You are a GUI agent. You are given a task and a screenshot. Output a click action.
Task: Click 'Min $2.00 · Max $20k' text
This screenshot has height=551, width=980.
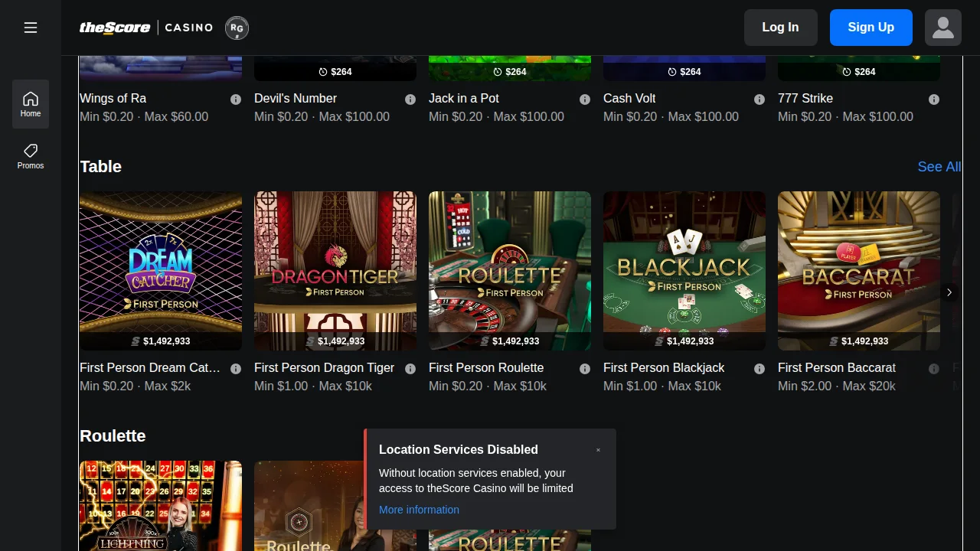pyautogui.click(x=837, y=386)
